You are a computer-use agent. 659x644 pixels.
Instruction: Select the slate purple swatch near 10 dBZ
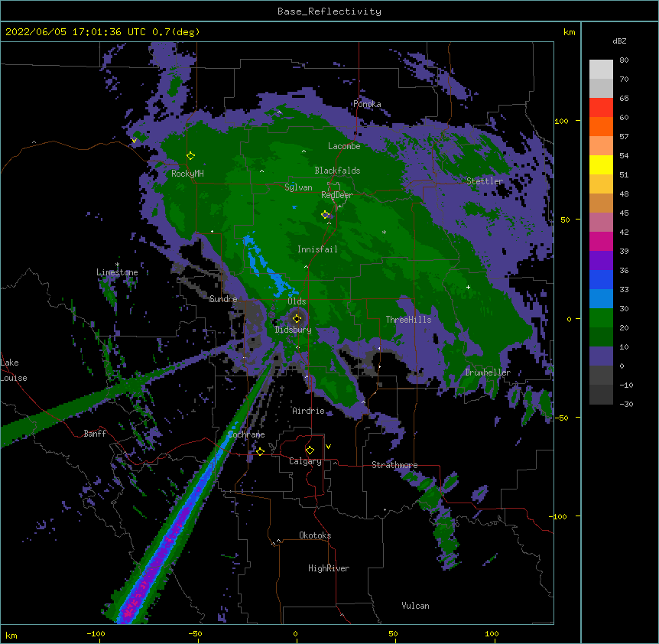coord(601,356)
